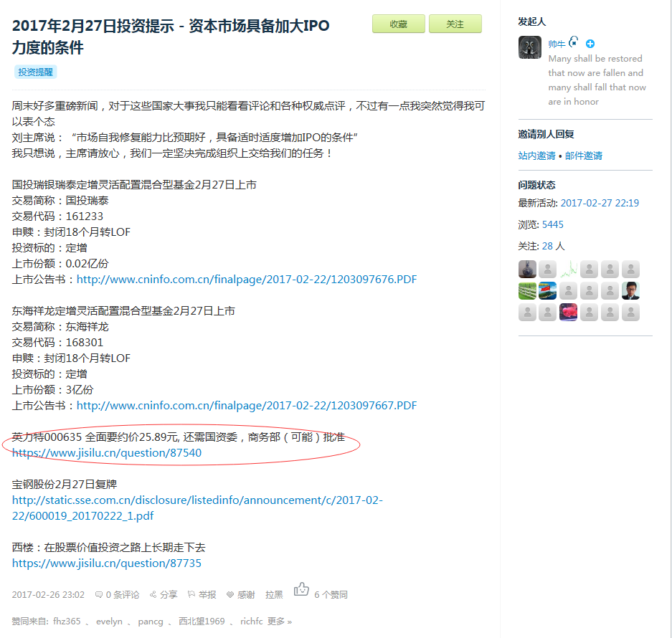
Task: Select the post title about 加大IPO力度
Action: point(171,37)
